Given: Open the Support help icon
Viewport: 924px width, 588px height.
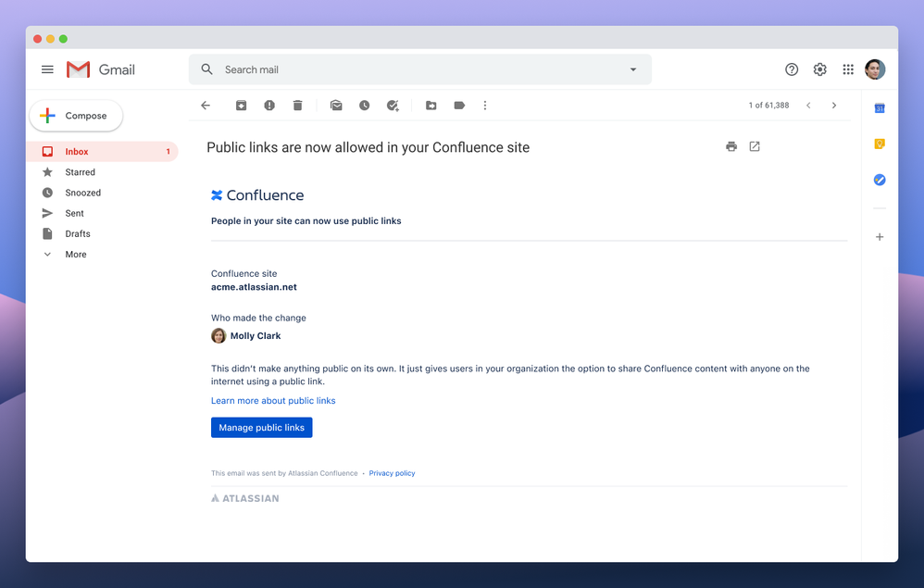Looking at the screenshot, I should [x=792, y=69].
